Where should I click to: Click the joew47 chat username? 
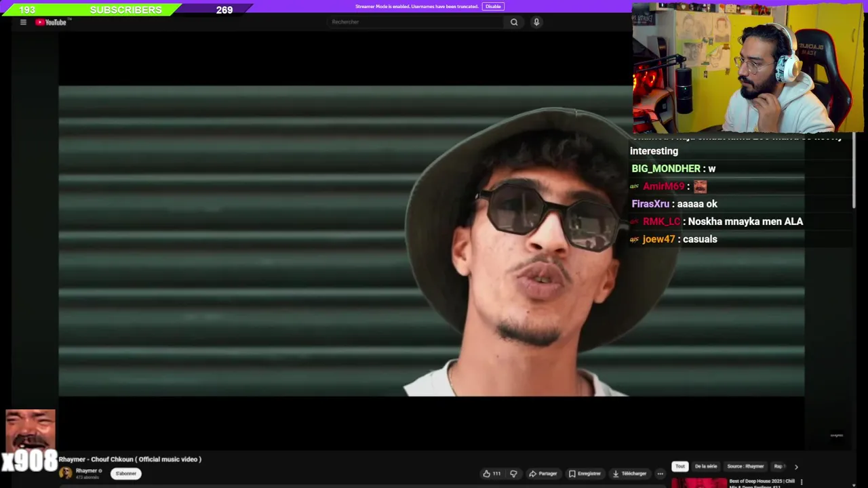coord(658,239)
